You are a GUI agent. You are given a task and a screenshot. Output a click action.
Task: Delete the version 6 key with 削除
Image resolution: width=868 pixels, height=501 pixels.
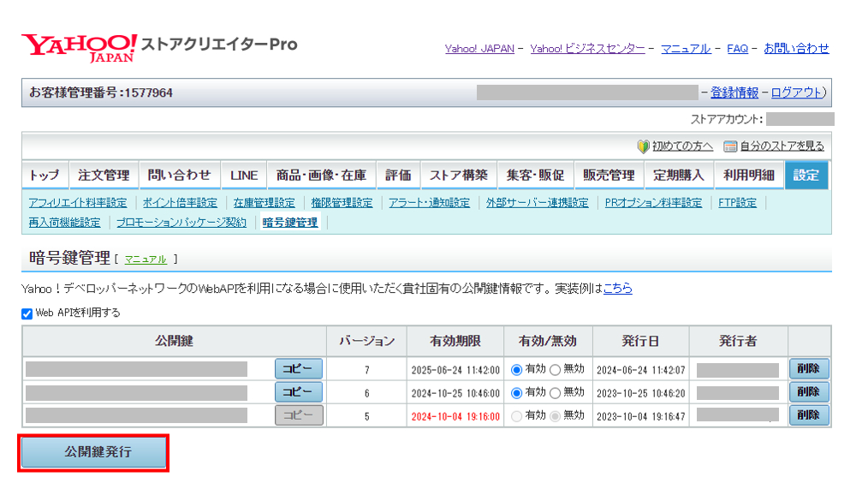(809, 392)
